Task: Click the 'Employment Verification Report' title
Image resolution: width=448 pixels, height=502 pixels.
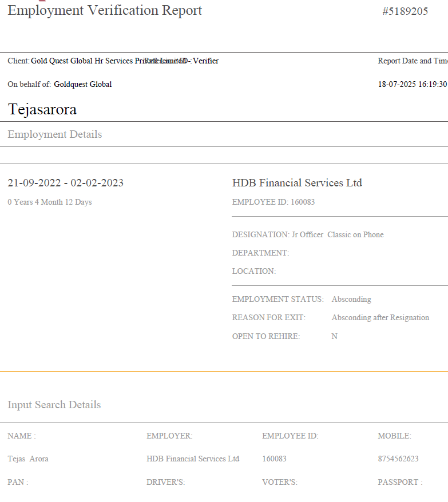Action: 105,10
